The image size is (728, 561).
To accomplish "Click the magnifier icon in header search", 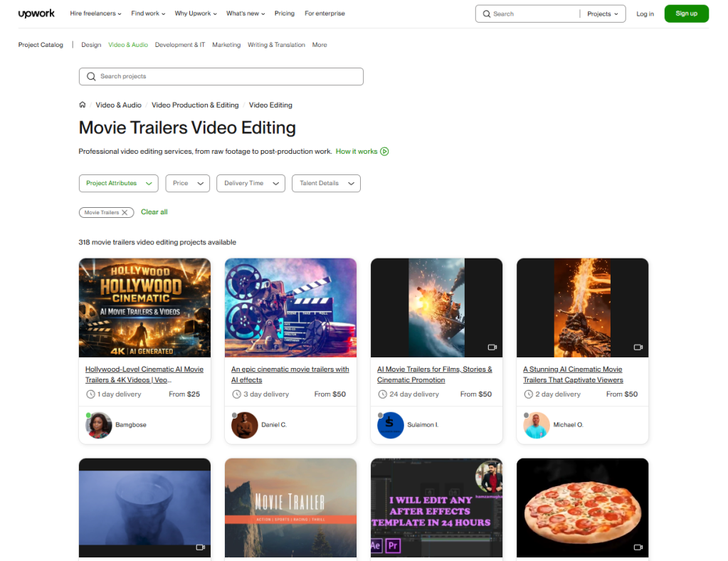I will point(487,14).
